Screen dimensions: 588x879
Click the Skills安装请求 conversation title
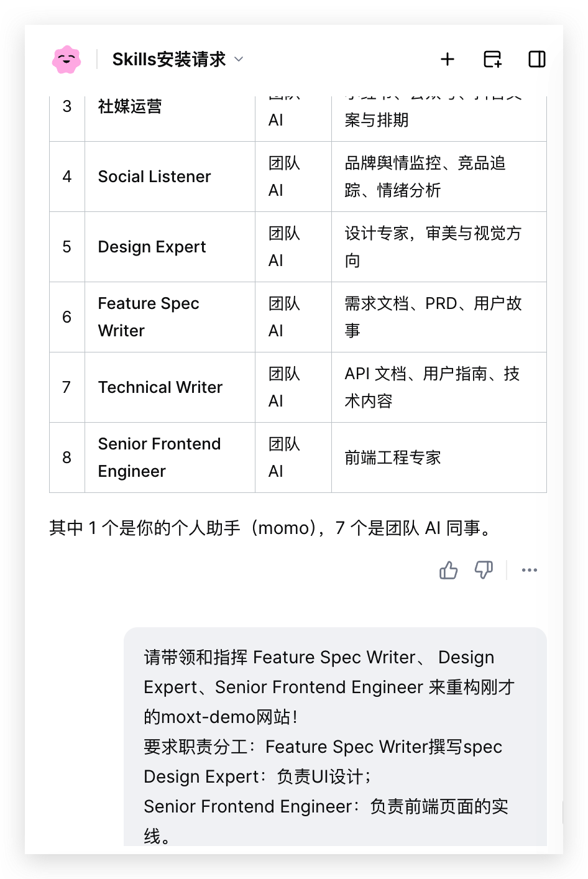[169, 60]
